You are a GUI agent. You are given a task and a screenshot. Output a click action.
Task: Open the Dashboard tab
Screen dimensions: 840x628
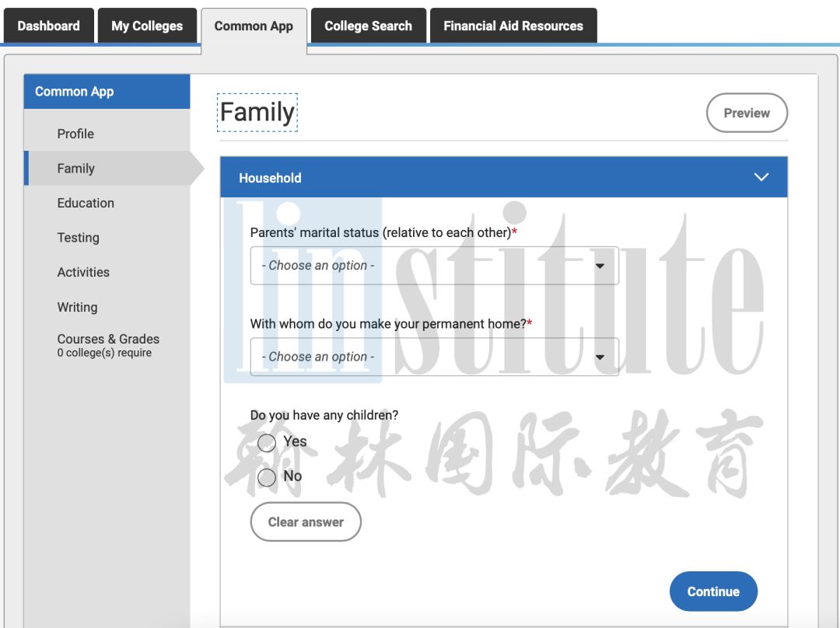(49, 25)
